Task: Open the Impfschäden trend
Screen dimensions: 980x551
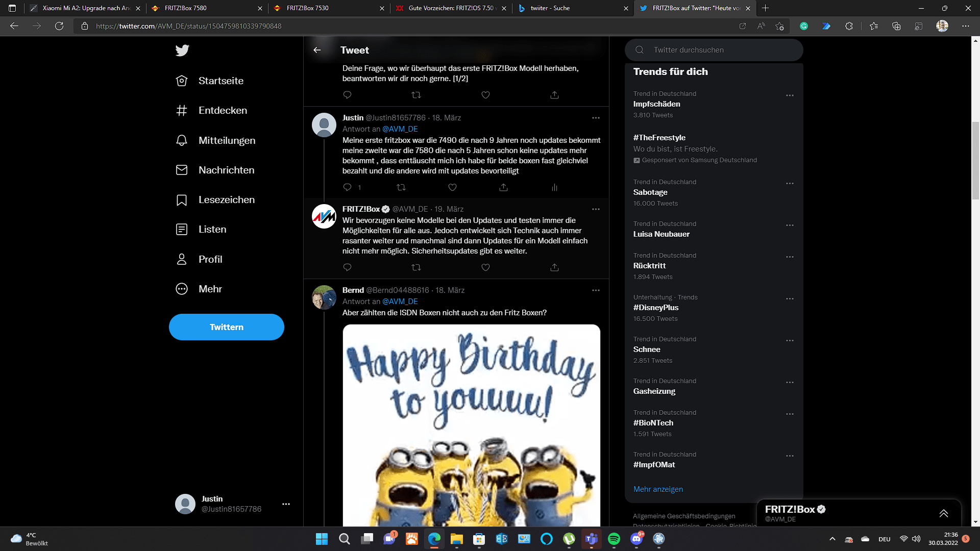Action: (x=656, y=104)
